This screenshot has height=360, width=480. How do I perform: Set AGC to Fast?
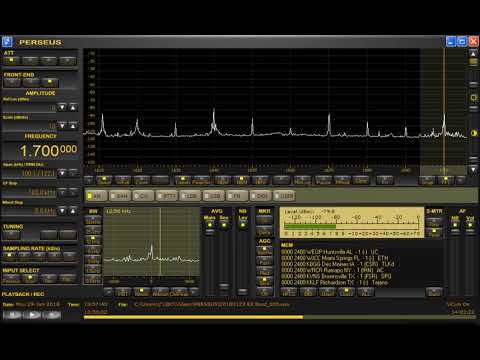[x=264, y=261]
